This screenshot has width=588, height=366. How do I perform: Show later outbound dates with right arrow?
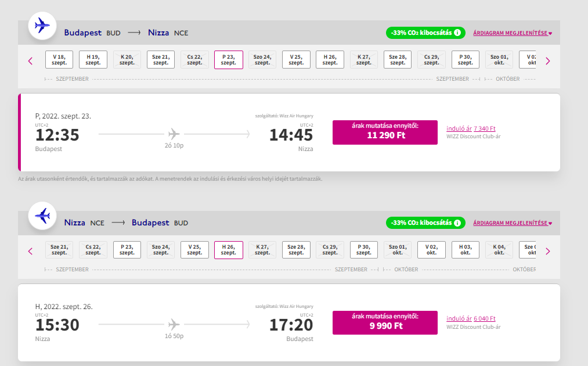point(547,60)
